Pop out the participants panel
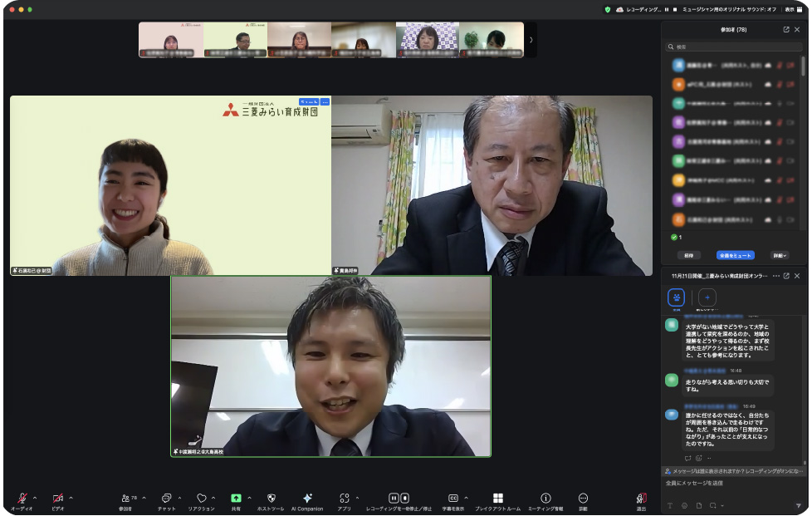The width and height of the screenshot is (812, 516). click(x=786, y=29)
